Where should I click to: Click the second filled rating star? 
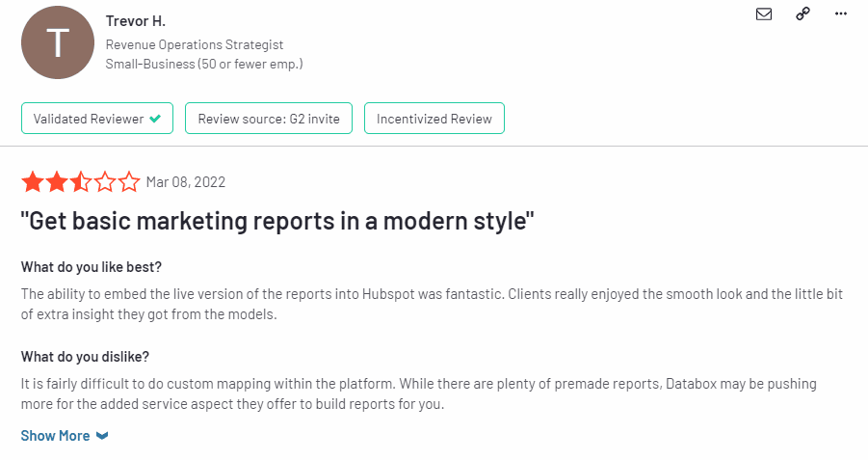coord(57,182)
